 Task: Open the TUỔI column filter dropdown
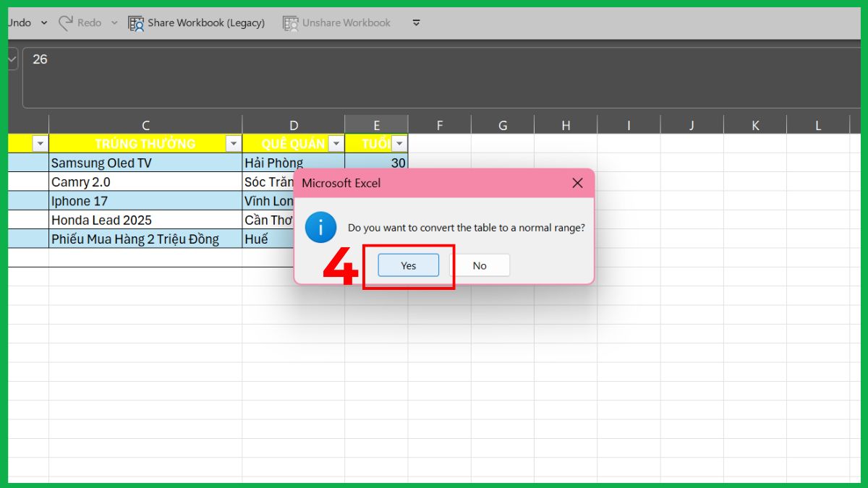click(399, 143)
